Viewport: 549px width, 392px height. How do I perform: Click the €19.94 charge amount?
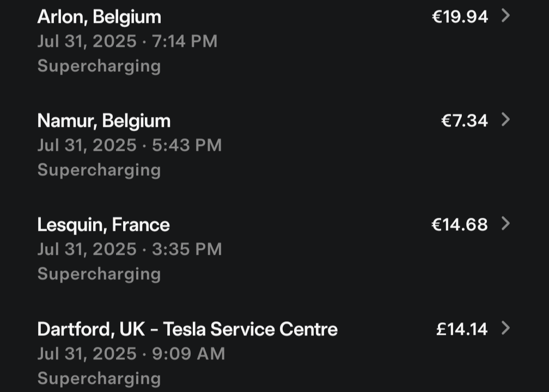(x=460, y=17)
